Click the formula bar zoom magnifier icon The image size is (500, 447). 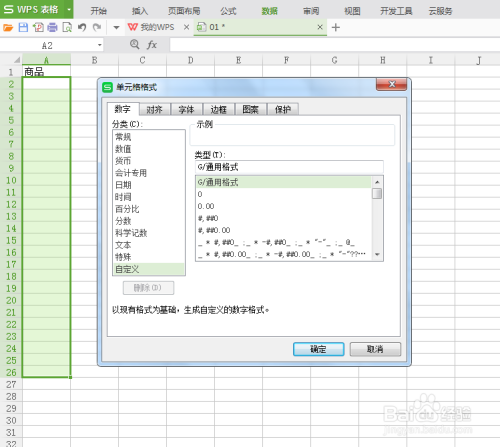pos(134,44)
